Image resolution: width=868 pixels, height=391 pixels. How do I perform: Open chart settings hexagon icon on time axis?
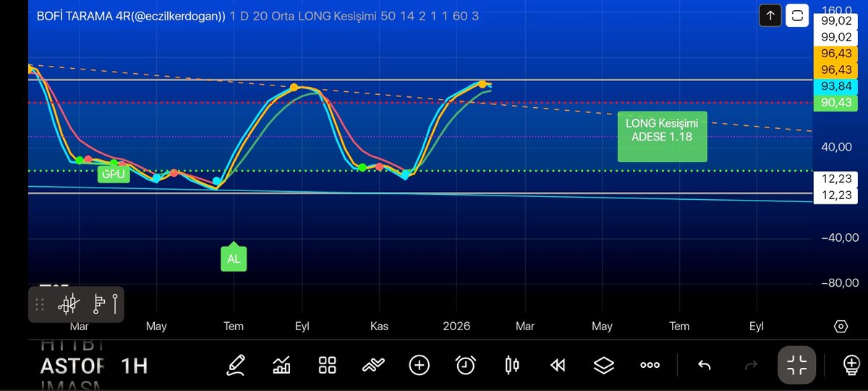tap(841, 326)
